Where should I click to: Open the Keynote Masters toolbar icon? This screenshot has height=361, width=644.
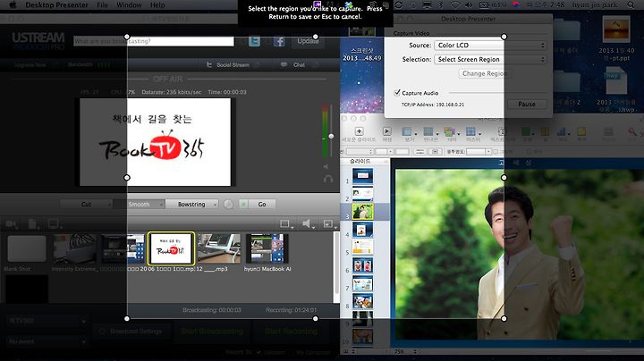[x=471, y=131]
